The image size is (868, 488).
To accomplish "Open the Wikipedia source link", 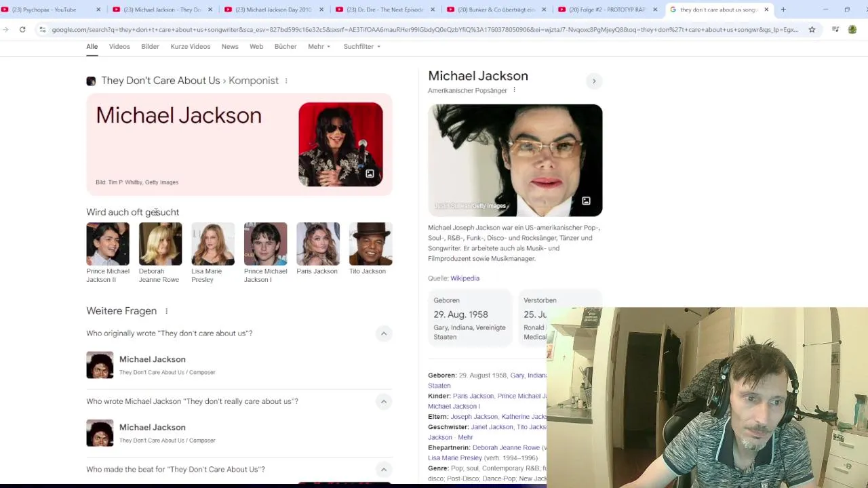I will click(465, 278).
